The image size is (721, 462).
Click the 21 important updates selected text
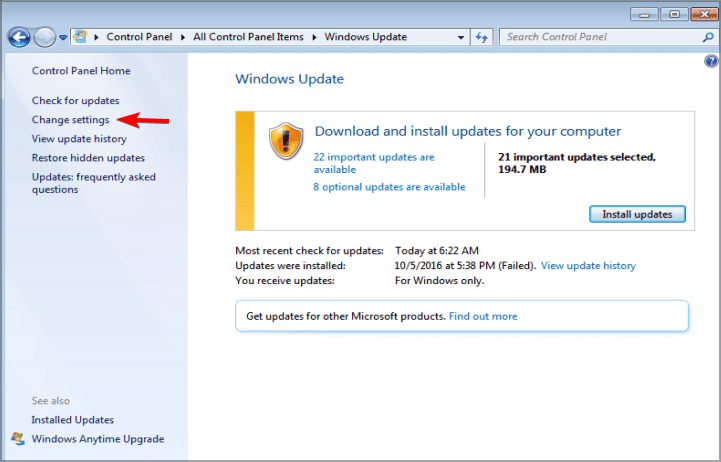(x=577, y=163)
